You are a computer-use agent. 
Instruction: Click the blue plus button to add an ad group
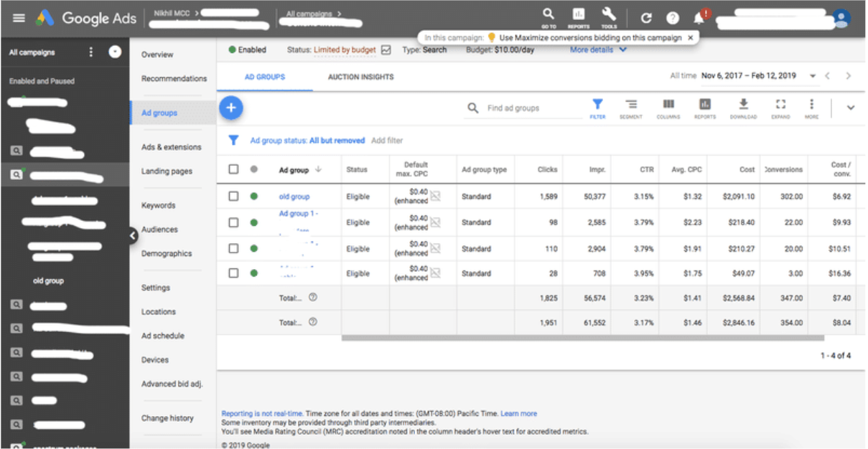point(230,108)
